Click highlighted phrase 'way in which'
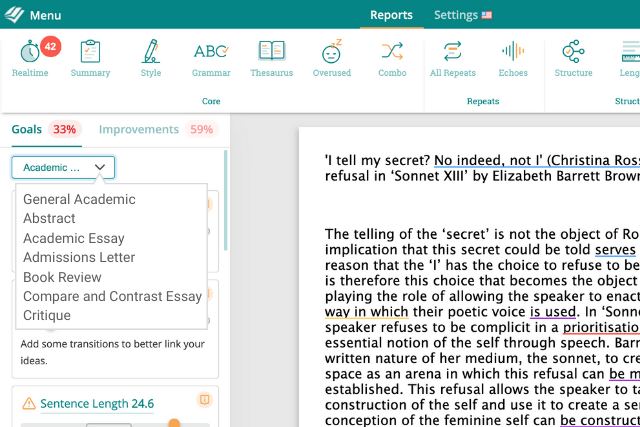The image size is (640, 427). [367, 312]
